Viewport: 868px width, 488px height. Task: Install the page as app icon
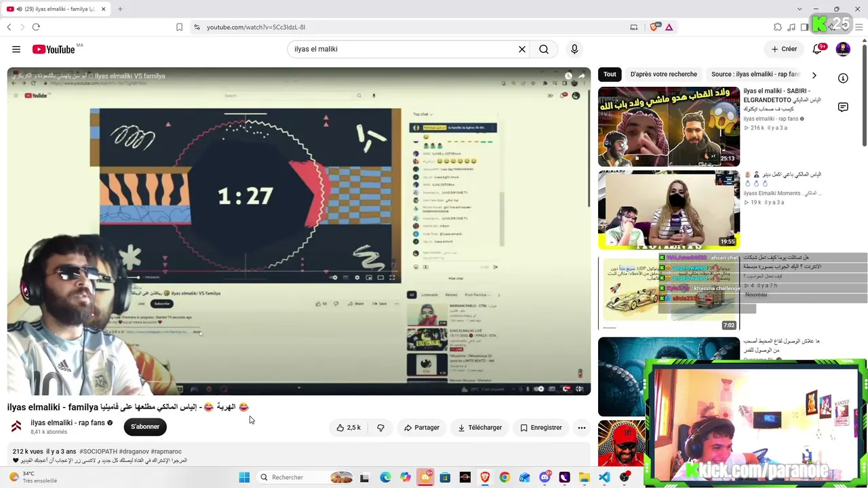pos(634,27)
